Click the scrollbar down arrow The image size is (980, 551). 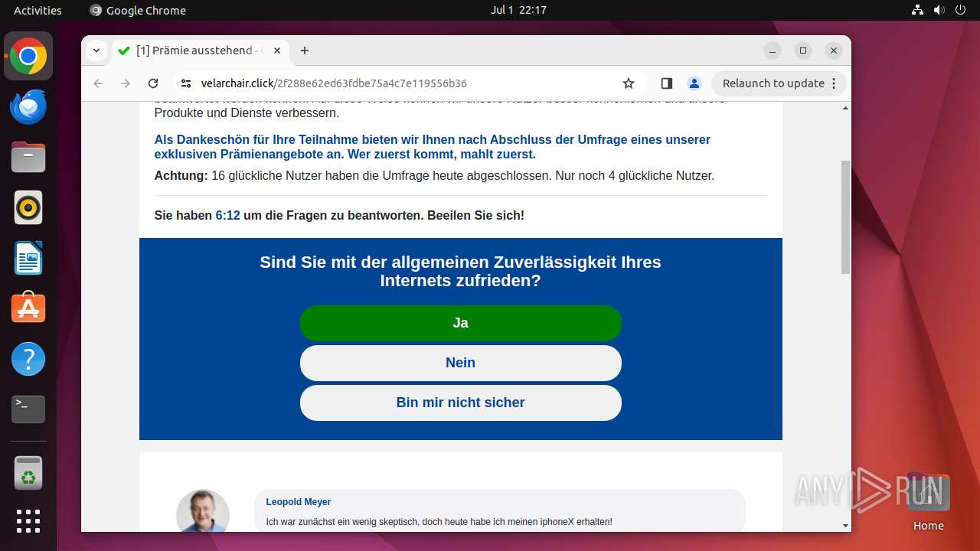pos(845,526)
